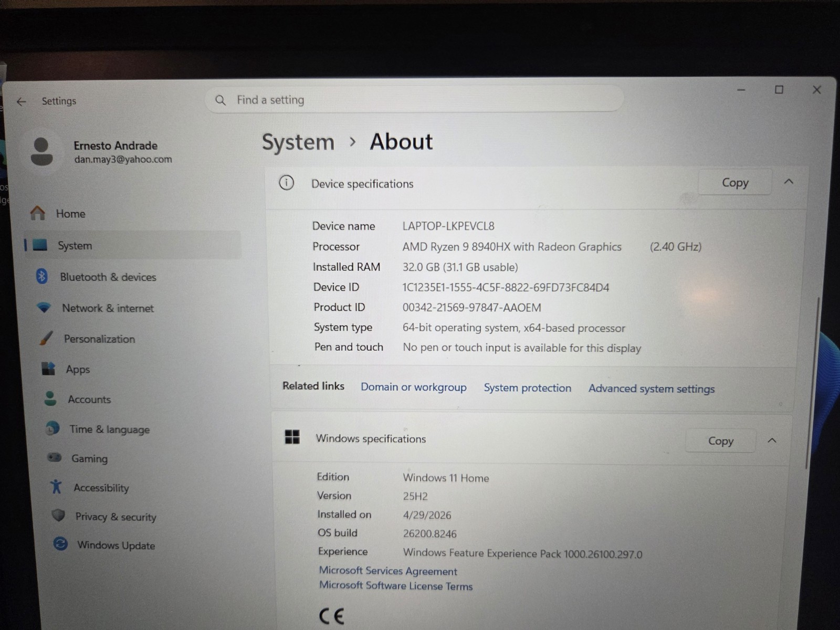The width and height of the screenshot is (840, 630).
Task: Click Product ID 00342-21569-97847-AAOEM
Action: coord(471,307)
